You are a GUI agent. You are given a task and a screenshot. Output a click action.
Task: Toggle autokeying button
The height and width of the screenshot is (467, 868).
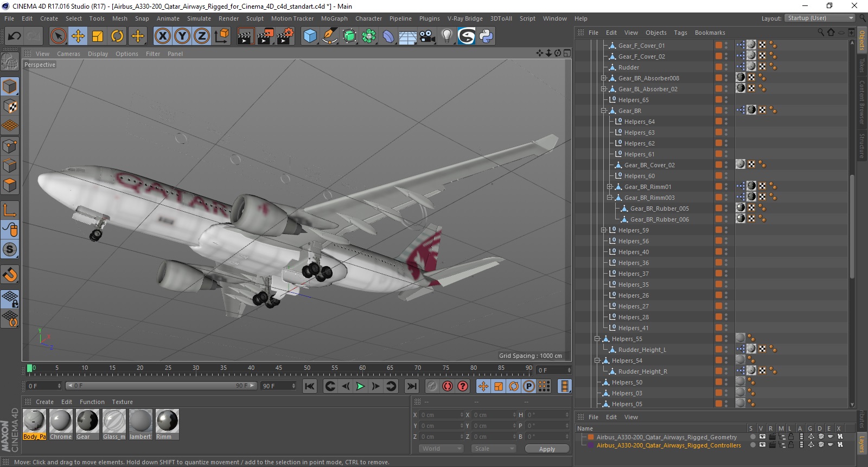[x=447, y=386]
